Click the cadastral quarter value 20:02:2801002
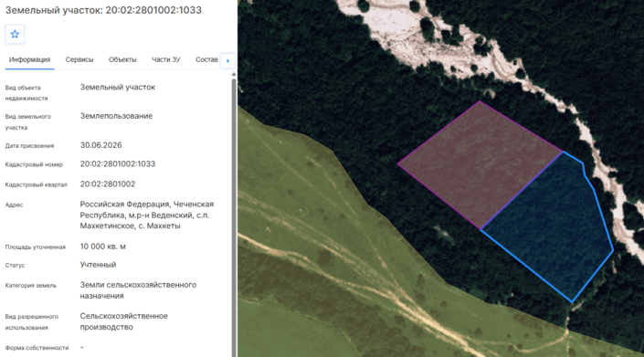 click(108, 184)
